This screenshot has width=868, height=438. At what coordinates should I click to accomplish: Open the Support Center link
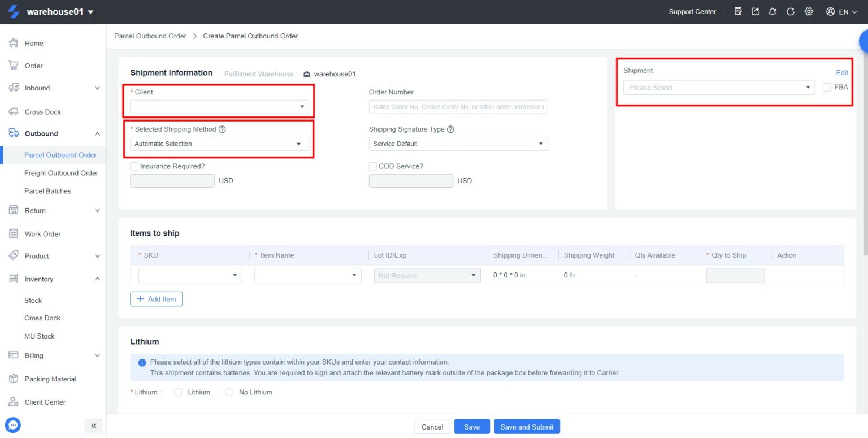(692, 12)
